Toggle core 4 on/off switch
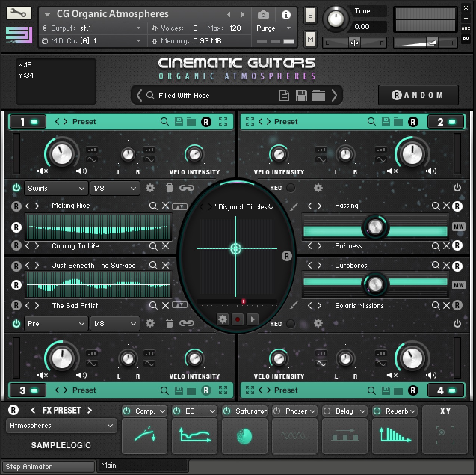 click(446, 390)
